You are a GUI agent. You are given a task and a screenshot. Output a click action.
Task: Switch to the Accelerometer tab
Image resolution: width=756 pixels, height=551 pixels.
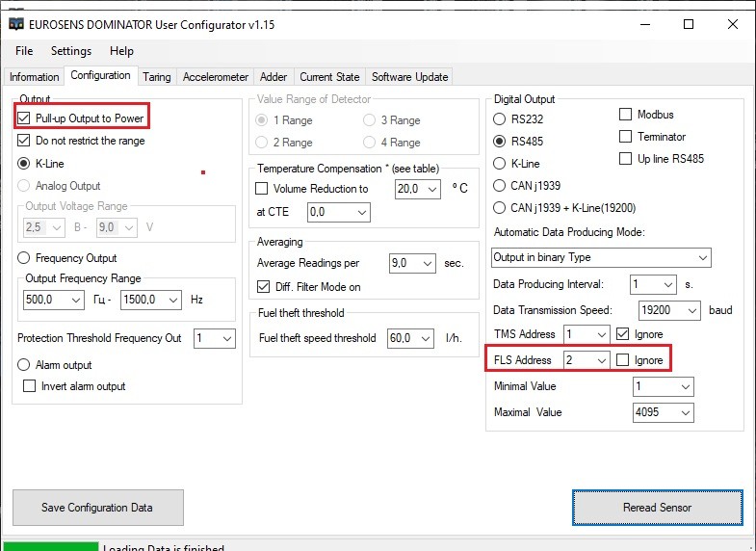216,77
